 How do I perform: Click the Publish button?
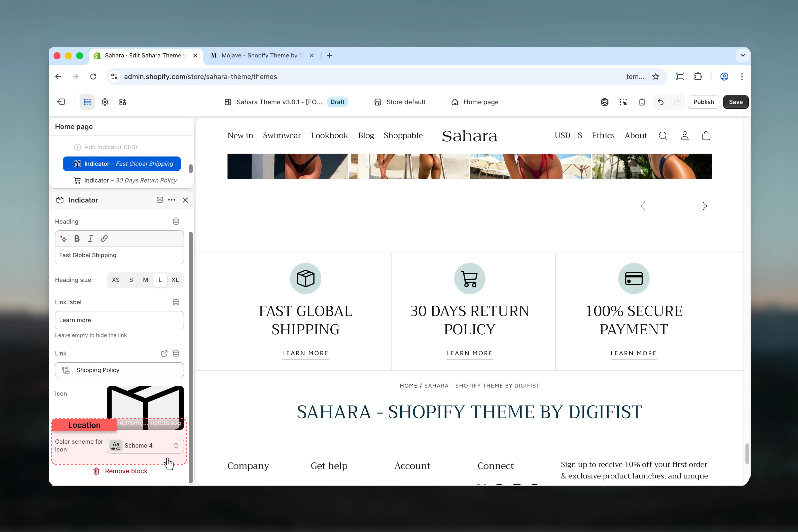pyautogui.click(x=704, y=102)
